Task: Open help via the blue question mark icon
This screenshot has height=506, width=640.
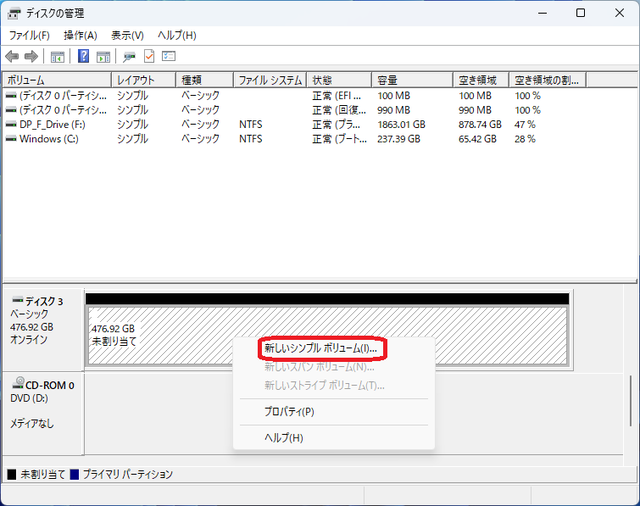Action: (x=83, y=56)
